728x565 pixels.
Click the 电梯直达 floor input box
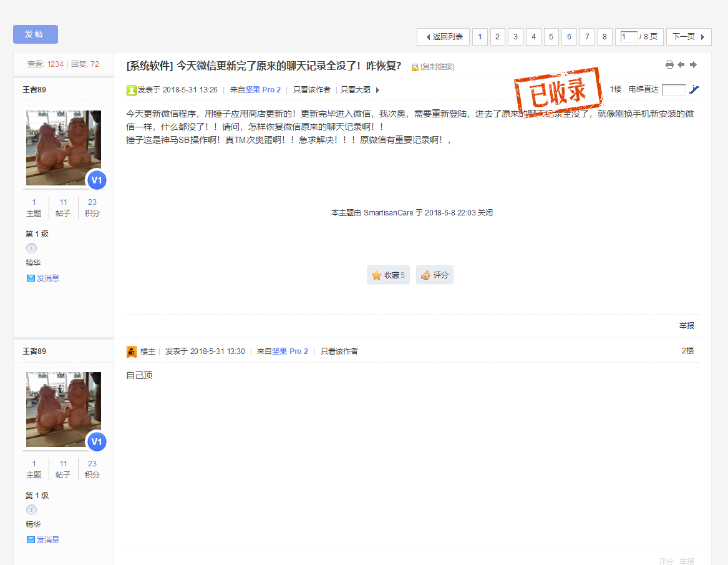(x=674, y=90)
